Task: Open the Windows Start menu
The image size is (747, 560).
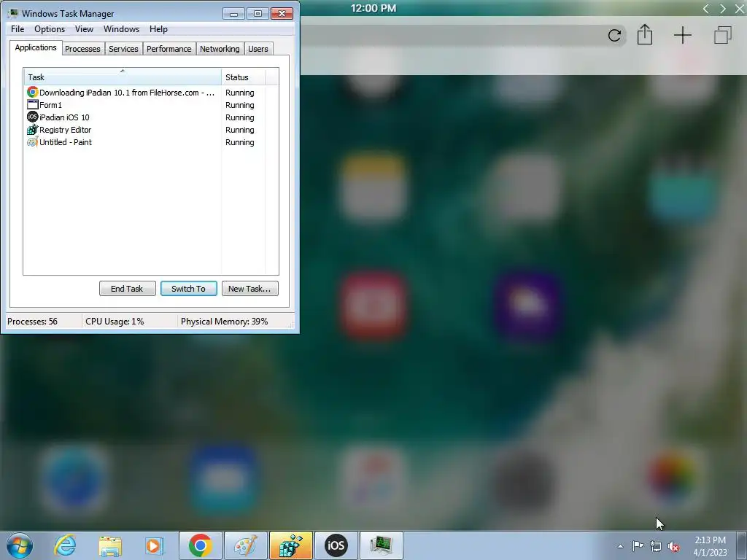Action: click(20, 545)
